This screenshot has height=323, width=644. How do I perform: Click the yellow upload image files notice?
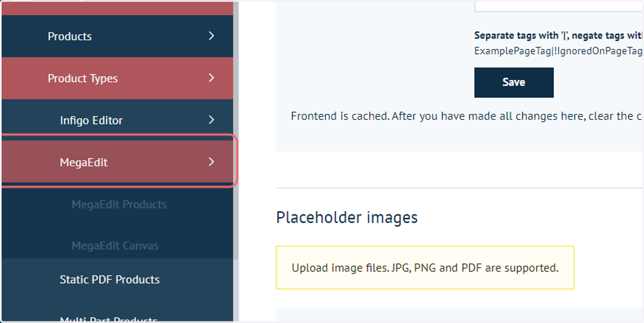tap(425, 268)
